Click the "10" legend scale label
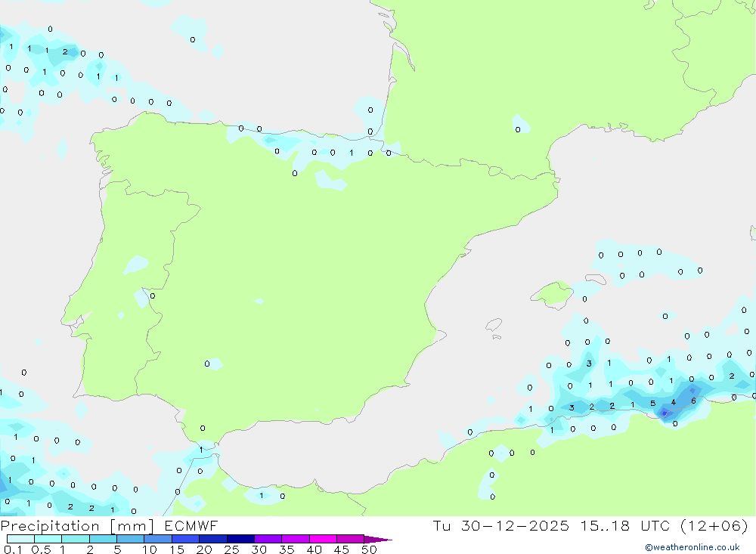 coord(150,549)
